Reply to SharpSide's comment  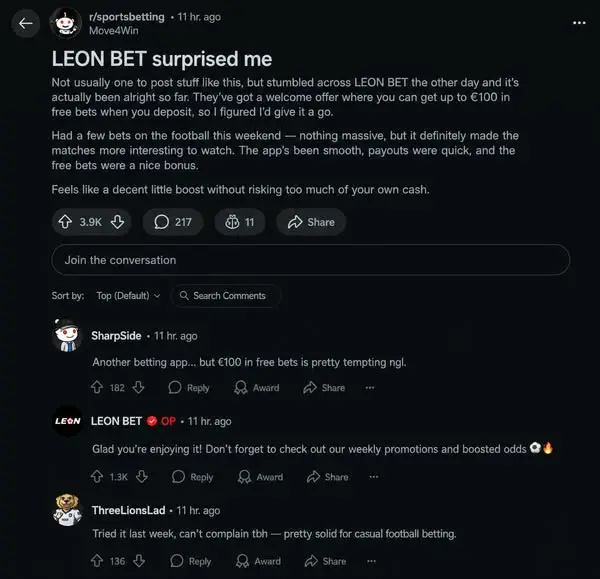189,388
